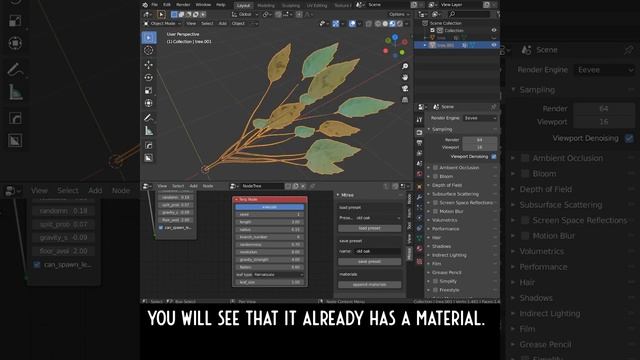This screenshot has height=360, width=640.
Task: Expand tree.001 in the outliner
Action: click(425, 45)
